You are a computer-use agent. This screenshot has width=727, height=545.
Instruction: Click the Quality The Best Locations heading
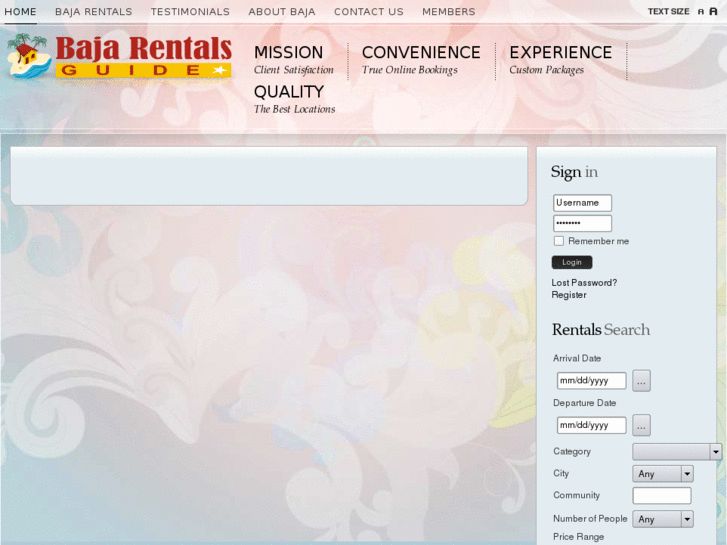pyautogui.click(x=294, y=99)
